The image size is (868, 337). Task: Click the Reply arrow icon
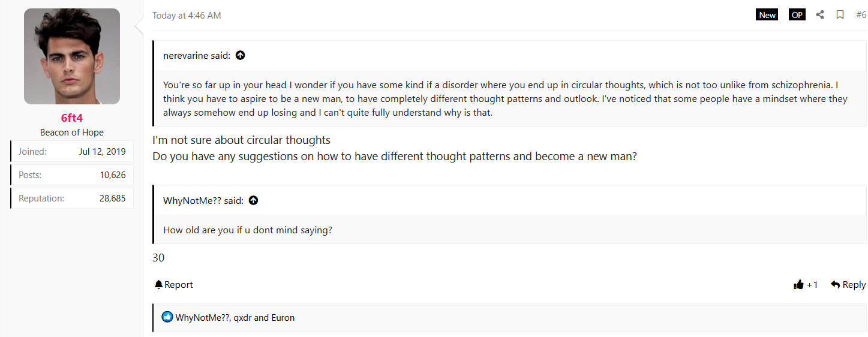point(835,285)
